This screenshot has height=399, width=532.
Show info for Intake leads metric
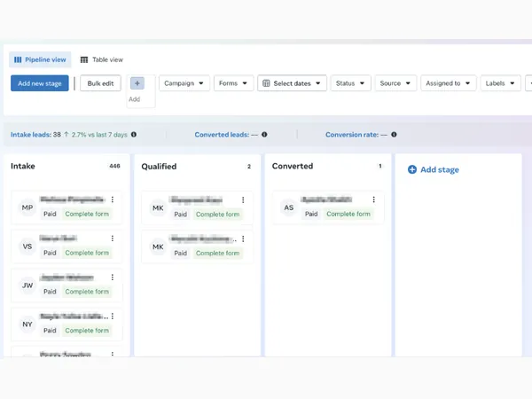(134, 135)
